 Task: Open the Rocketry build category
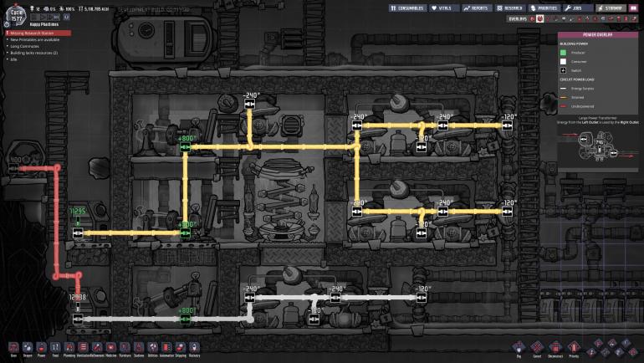[194, 348]
